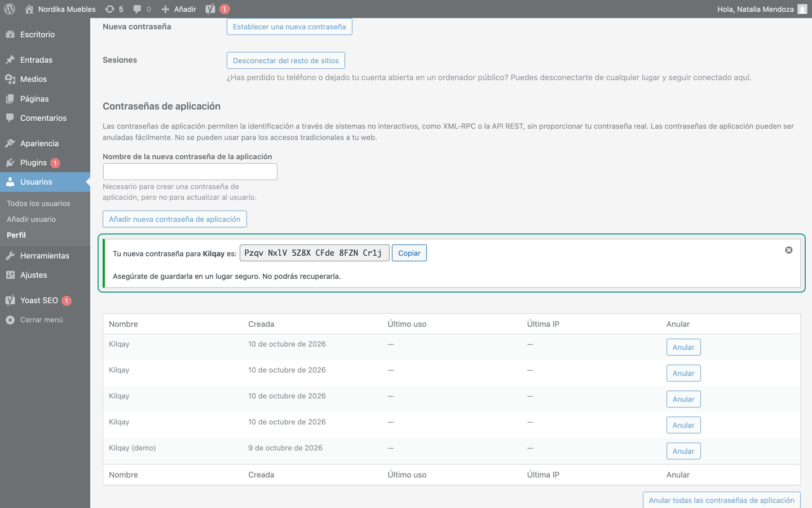The width and height of the screenshot is (812, 508).
Task: Select the generated password text field
Action: (315, 253)
